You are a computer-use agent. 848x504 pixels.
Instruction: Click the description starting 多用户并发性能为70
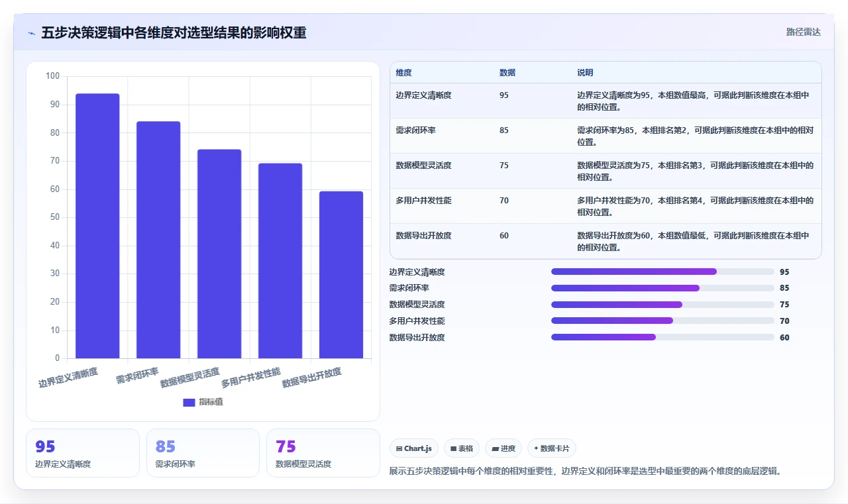(695, 207)
